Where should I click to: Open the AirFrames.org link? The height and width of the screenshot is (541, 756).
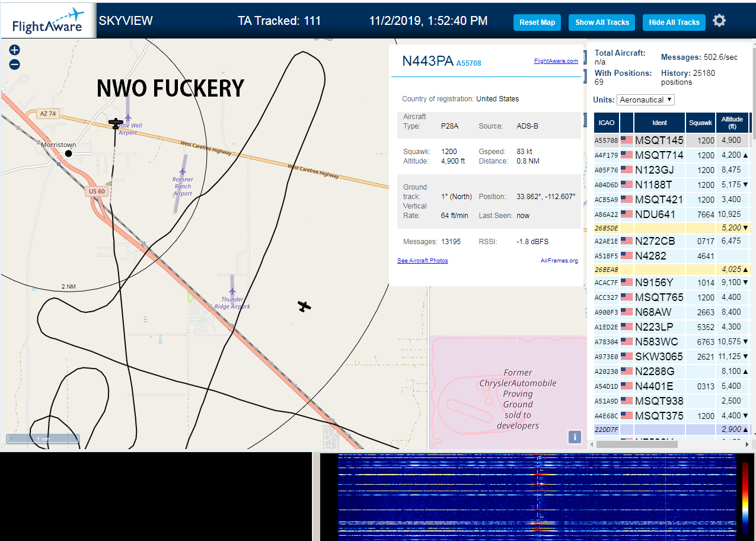pyautogui.click(x=559, y=261)
